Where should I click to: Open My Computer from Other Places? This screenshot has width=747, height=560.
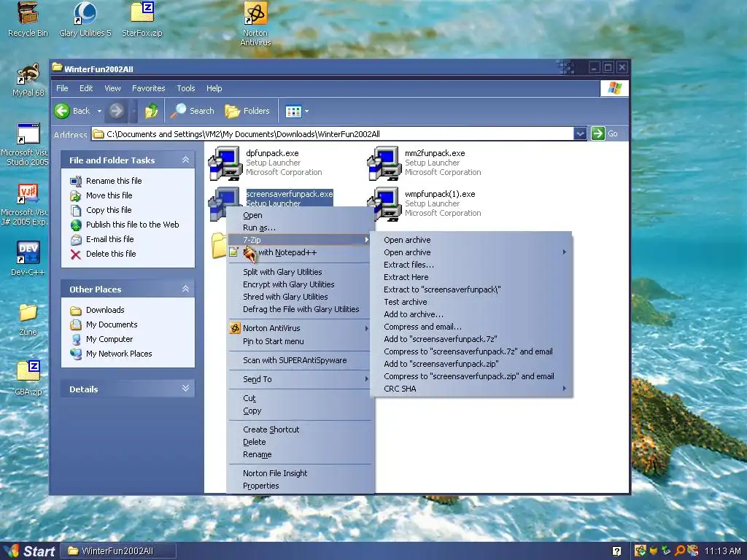pyautogui.click(x=109, y=339)
